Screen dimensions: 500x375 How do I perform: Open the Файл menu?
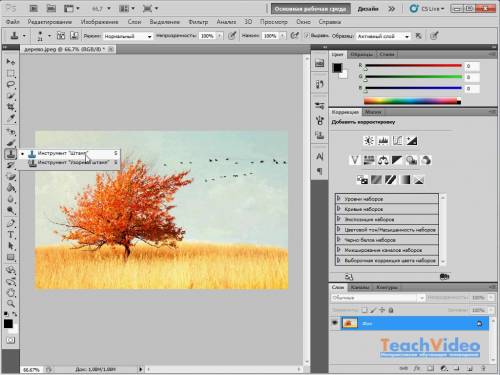(x=13, y=22)
